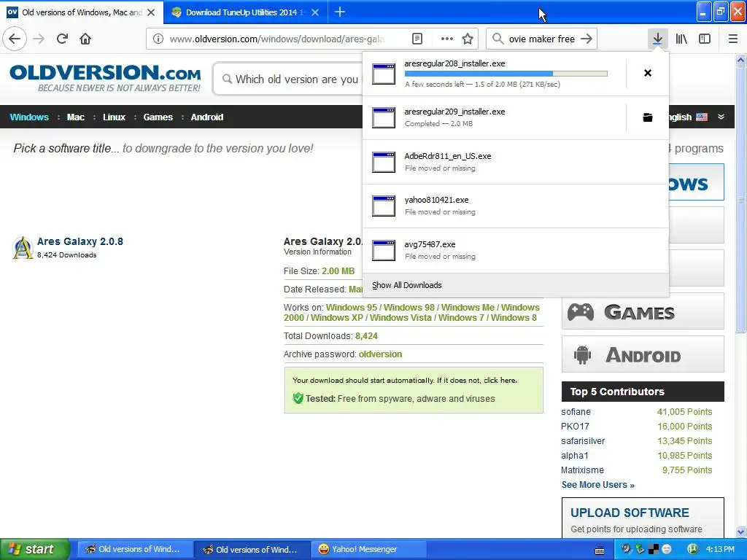This screenshot has height=560, width=747.
Task: Switch to Yahoo! Messenger taskbar item
Action: coord(368,549)
